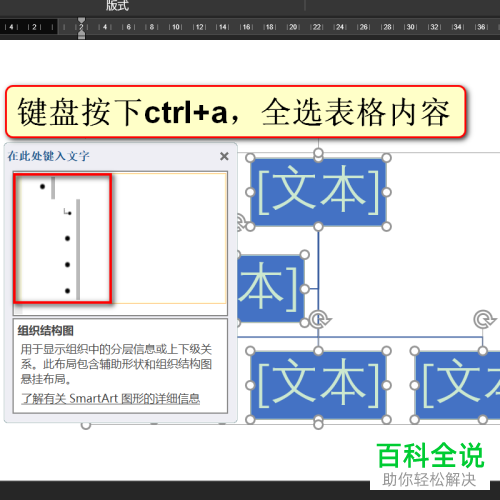This screenshot has width=500, height=500.
Task: Close the SmartArt text pane
Action: point(224,156)
